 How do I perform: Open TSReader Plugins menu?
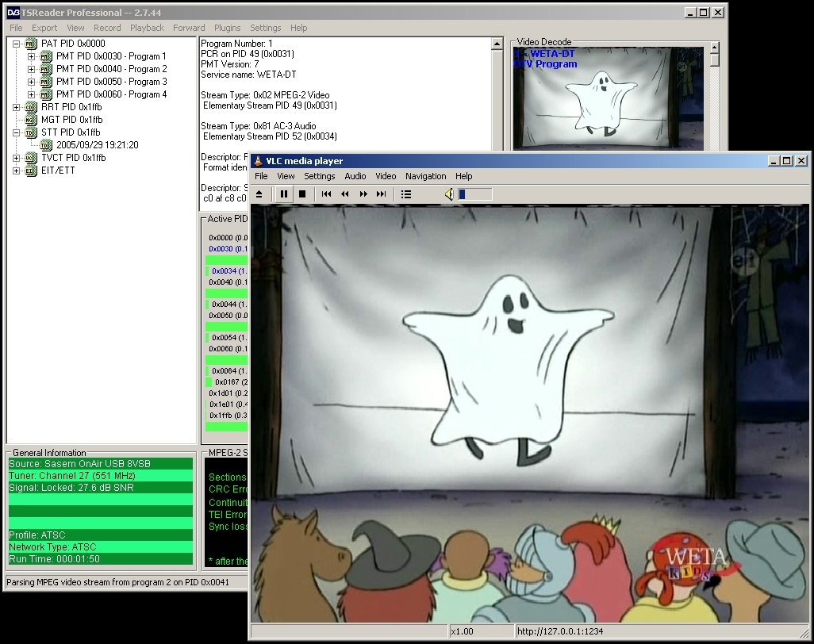coord(228,28)
